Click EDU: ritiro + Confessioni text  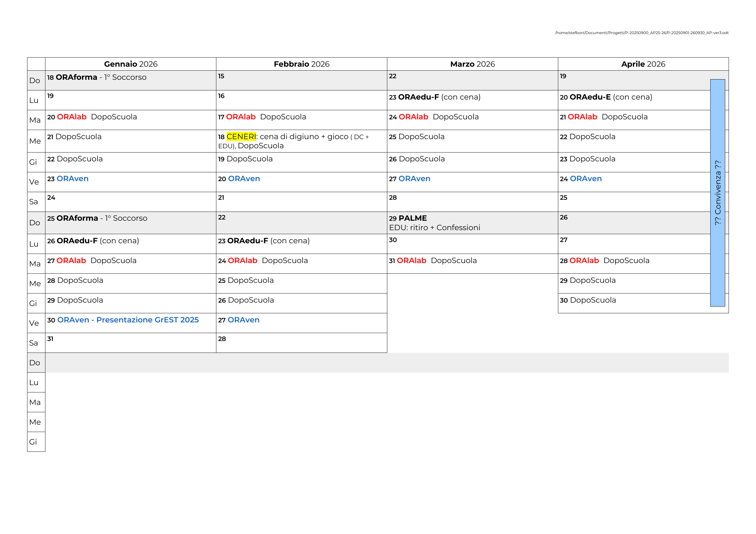tap(434, 228)
